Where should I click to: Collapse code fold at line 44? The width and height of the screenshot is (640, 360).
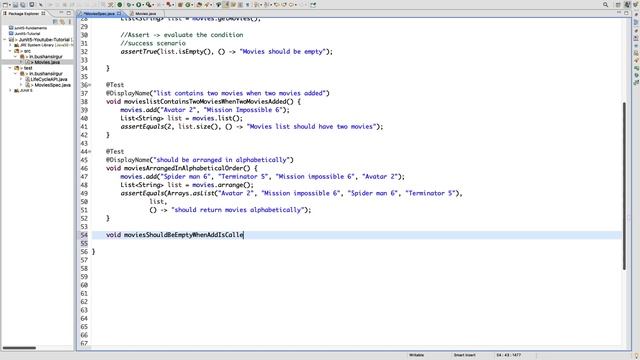pyautogui.click(x=90, y=151)
